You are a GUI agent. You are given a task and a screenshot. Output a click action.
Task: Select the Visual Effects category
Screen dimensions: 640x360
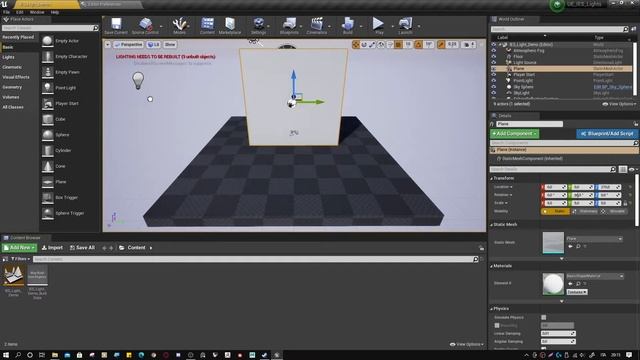[16, 77]
